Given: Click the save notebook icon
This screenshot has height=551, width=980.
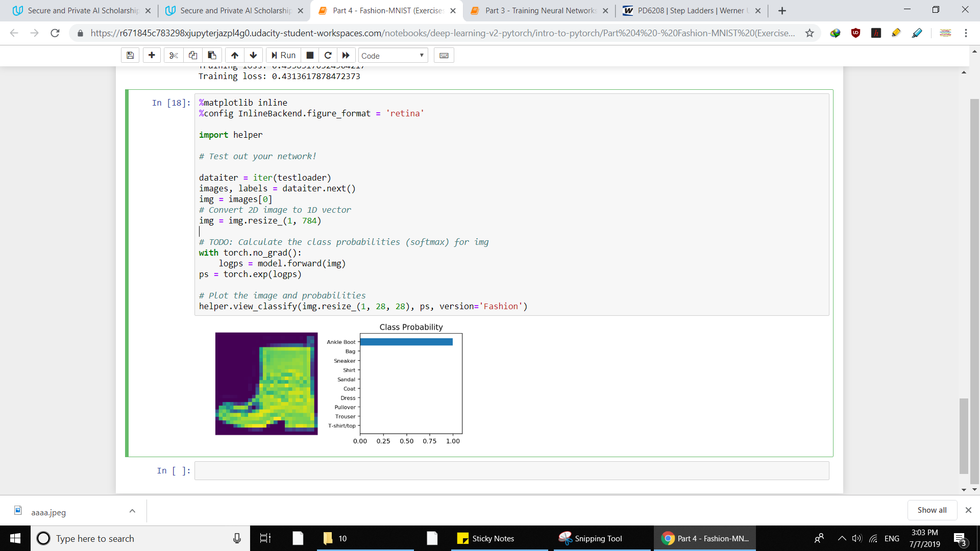Looking at the screenshot, I should pyautogui.click(x=130, y=56).
